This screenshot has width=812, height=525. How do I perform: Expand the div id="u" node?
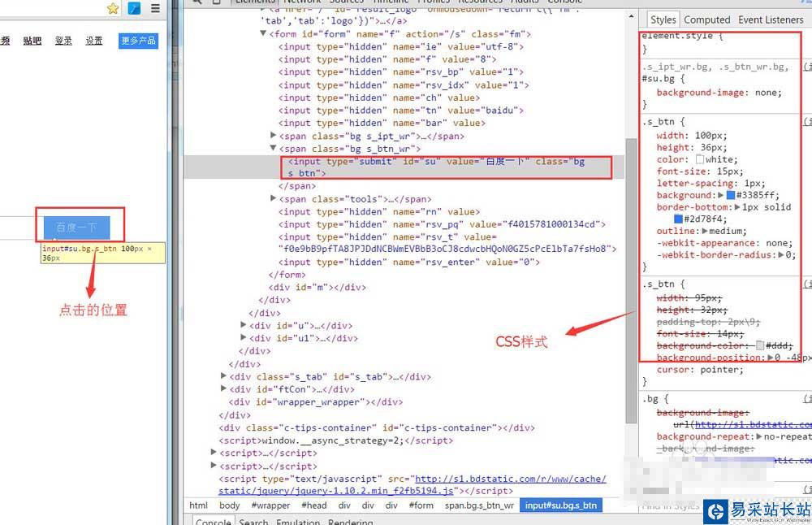click(x=244, y=325)
